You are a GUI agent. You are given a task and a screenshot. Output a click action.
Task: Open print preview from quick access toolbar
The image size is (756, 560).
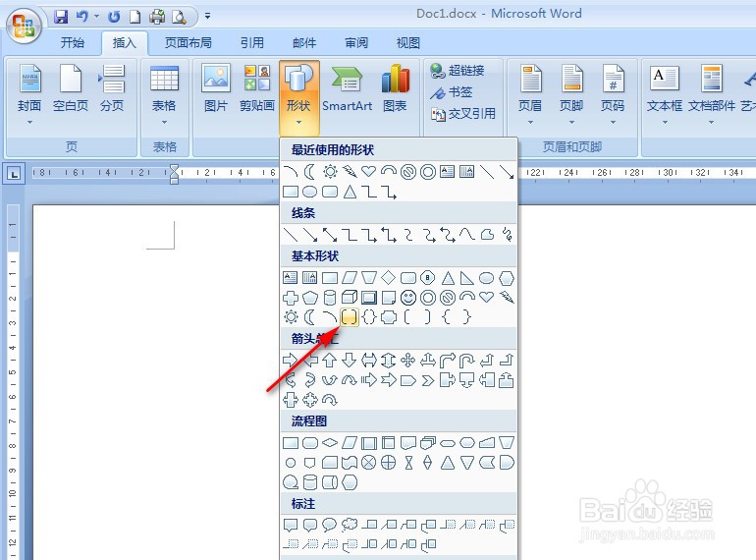pyautogui.click(x=179, y=17)
